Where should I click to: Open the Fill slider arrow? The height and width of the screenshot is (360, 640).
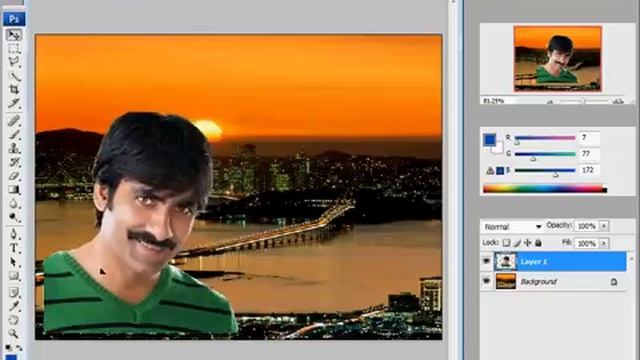pos(604,243)
